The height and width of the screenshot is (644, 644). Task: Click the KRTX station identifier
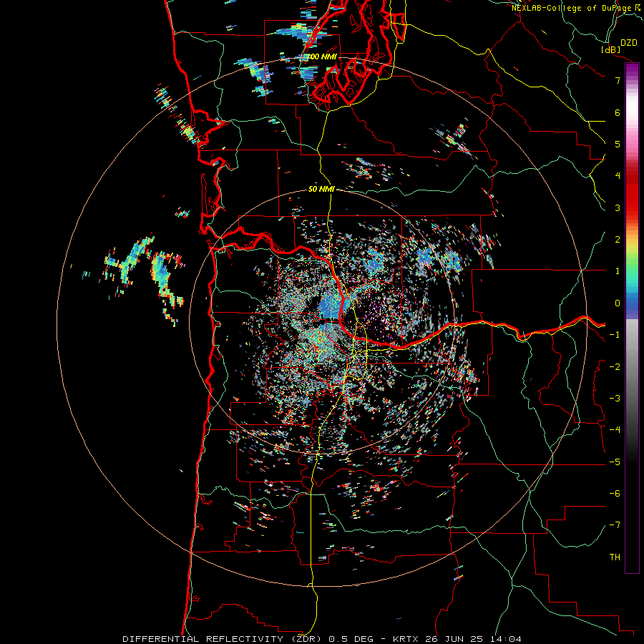[x=406, y=639]
